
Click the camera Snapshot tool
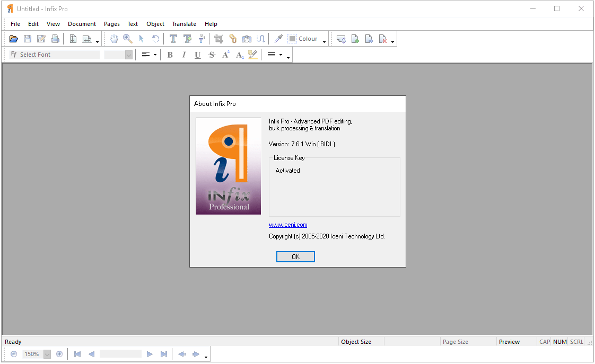point(247,39)
